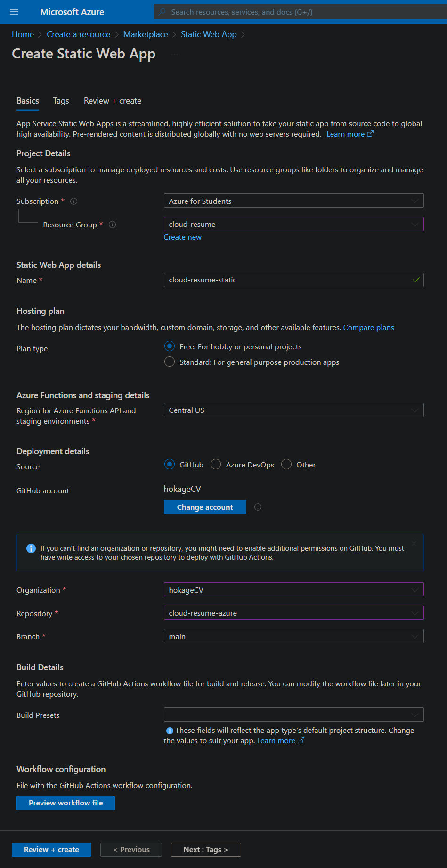Open the Build Presets dropdown

coord(293,715)
